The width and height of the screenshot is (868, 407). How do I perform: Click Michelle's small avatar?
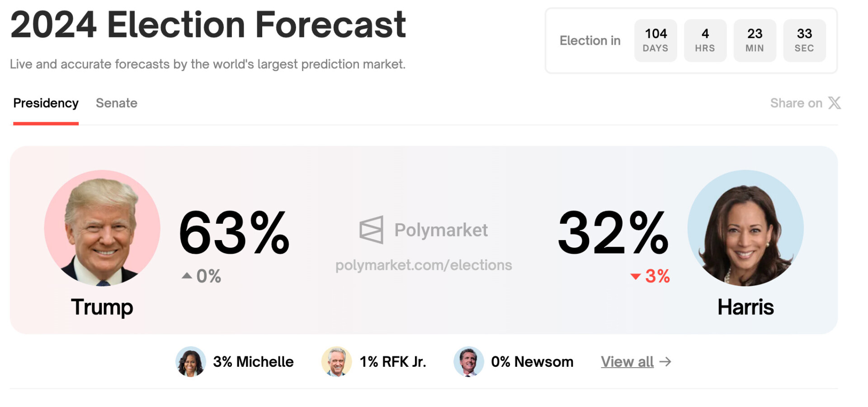pyautogui.click(x=190, y=362)
